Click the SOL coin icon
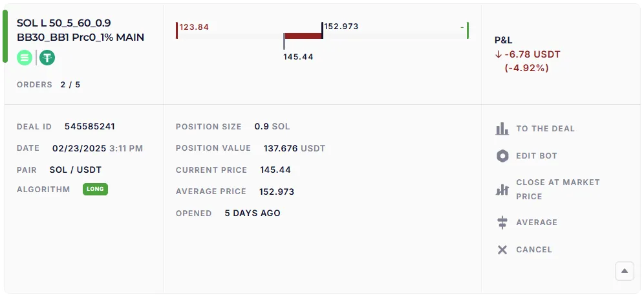The image size is (644, 297). click(x=25, y=58)
